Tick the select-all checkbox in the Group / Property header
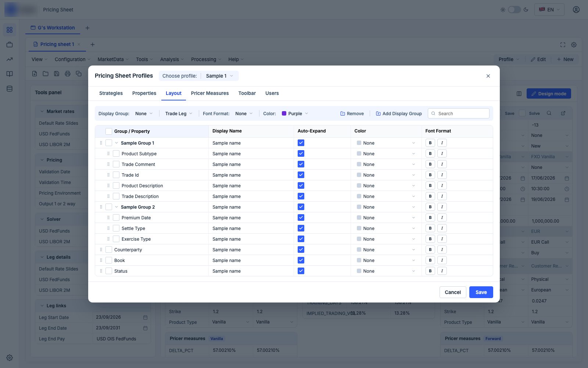 [x=109, y=131]
